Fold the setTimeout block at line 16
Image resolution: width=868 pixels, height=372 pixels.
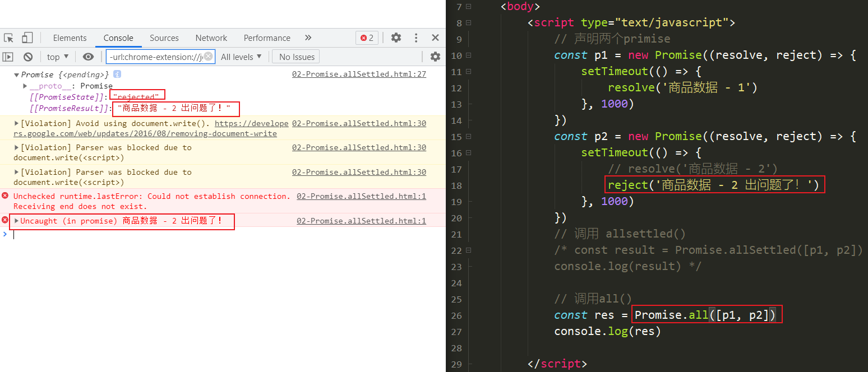click(468, 153)
